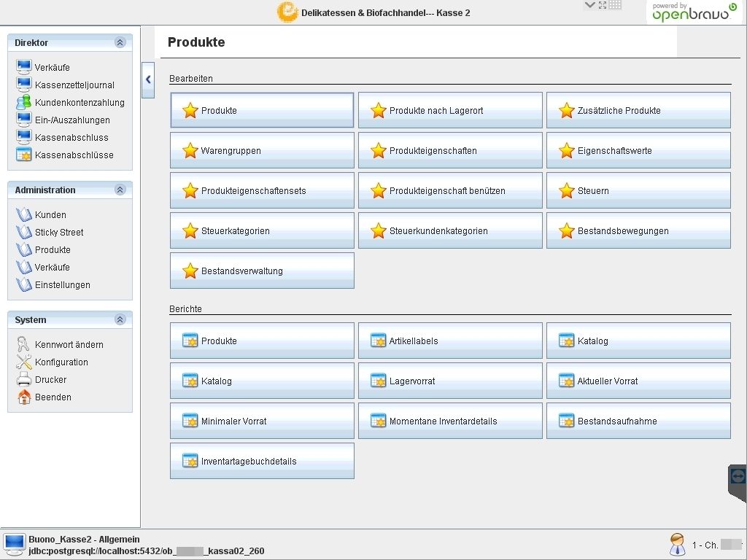
Task: Click the Kunden book icon
Action: 24,215
